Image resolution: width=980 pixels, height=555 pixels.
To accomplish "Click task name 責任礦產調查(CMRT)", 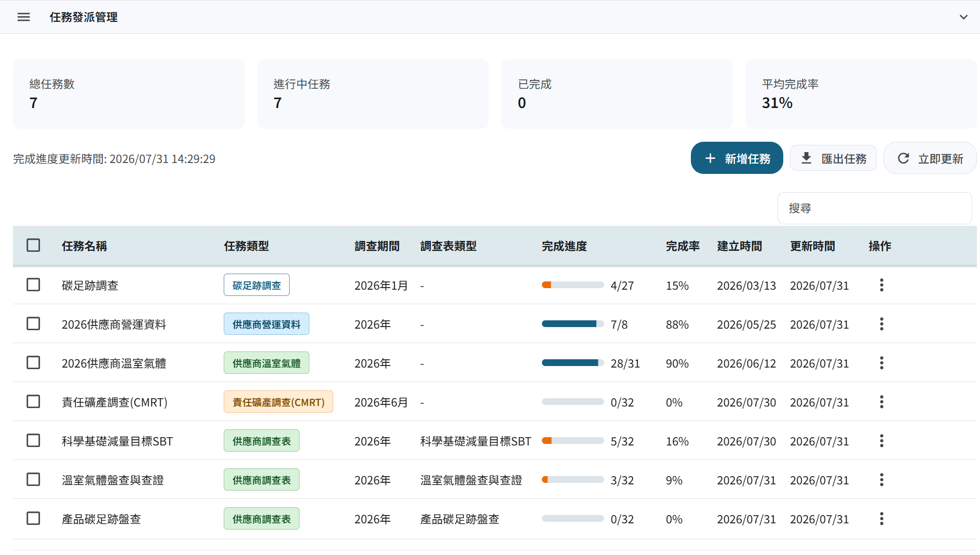I will (x=114, y=402).
